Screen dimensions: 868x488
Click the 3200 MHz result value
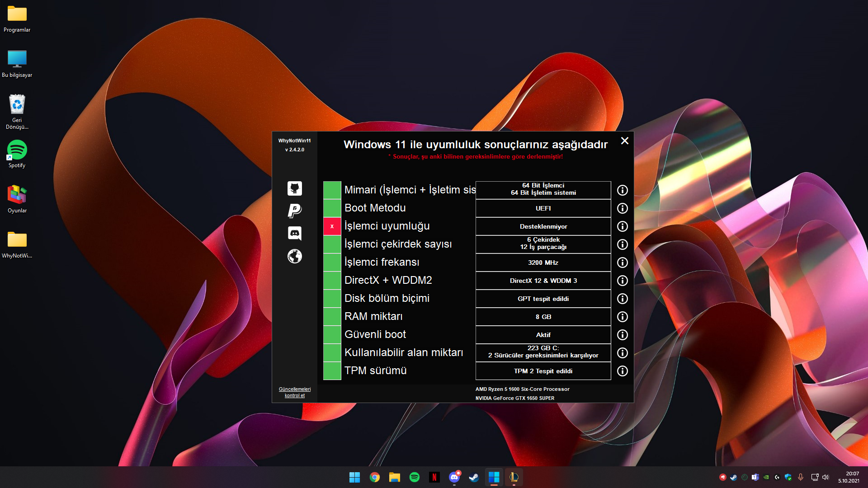tap(543, 263)
